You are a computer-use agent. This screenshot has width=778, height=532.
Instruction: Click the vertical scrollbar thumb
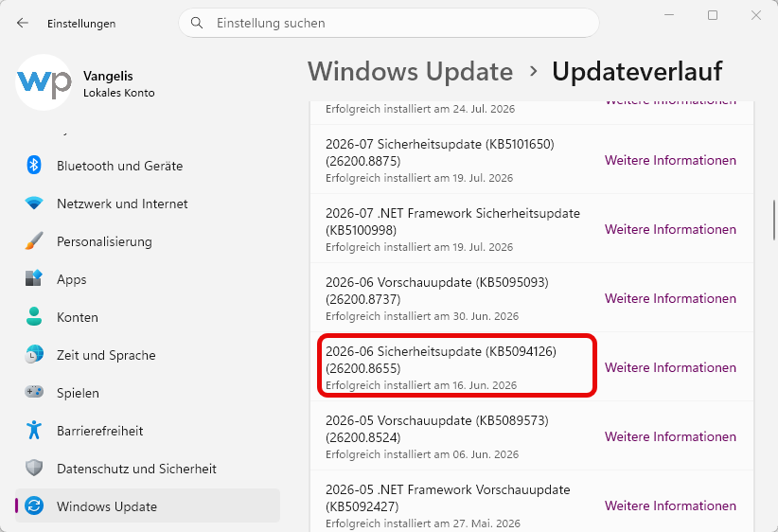pyautogui.click(x=773, y=220)
